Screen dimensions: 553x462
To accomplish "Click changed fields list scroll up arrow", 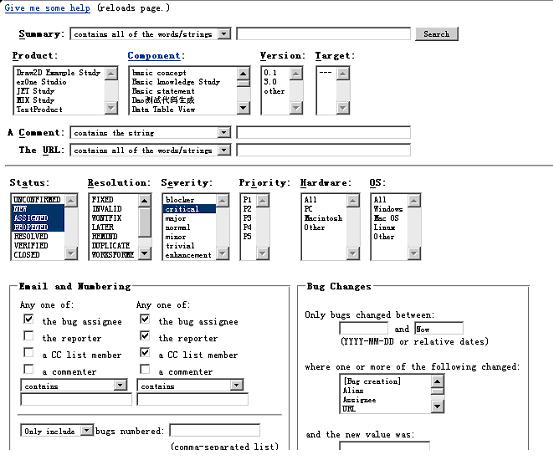I will 437,381.
